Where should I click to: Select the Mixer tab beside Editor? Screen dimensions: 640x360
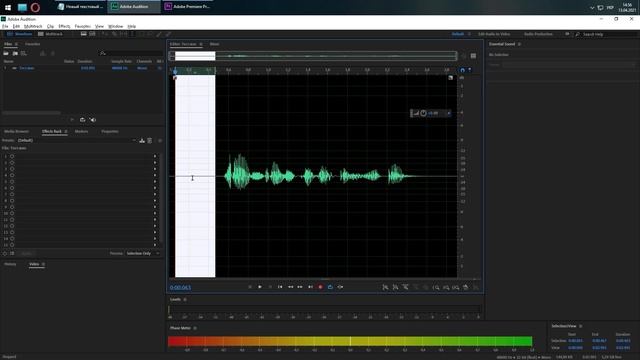(214, 44)
